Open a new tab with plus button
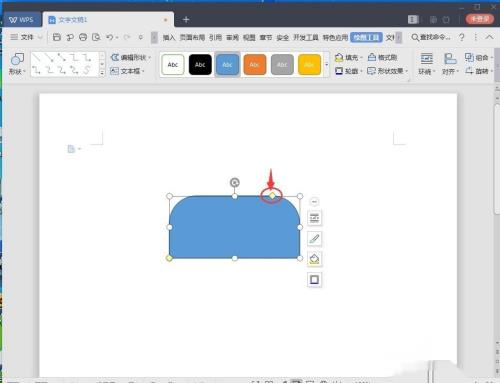Image resolution: width=500 pixels, height=383 pixels. (186, 20)
